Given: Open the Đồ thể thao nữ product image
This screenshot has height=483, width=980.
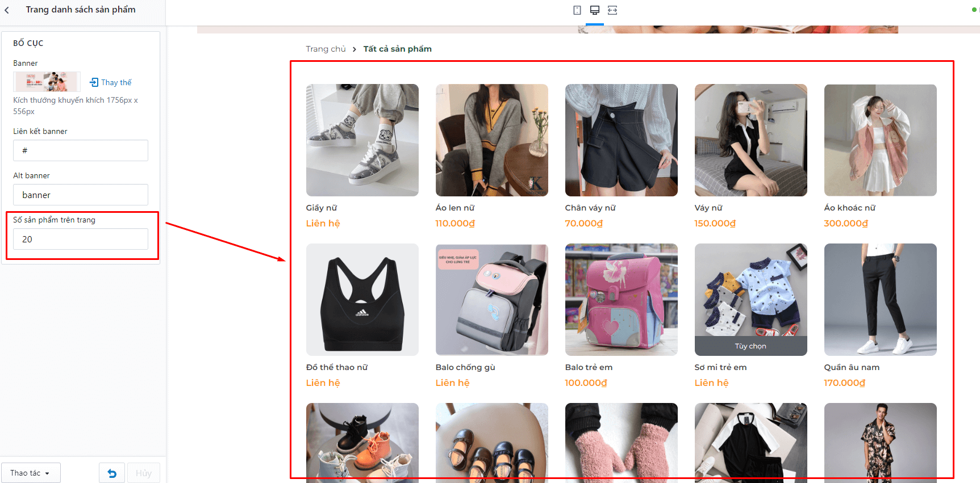Looking at the screenshot, I should pos(362,300).
